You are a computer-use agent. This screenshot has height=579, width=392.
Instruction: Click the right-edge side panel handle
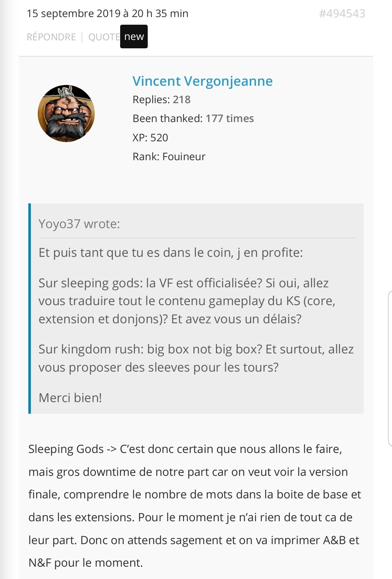tap(390, 368)
